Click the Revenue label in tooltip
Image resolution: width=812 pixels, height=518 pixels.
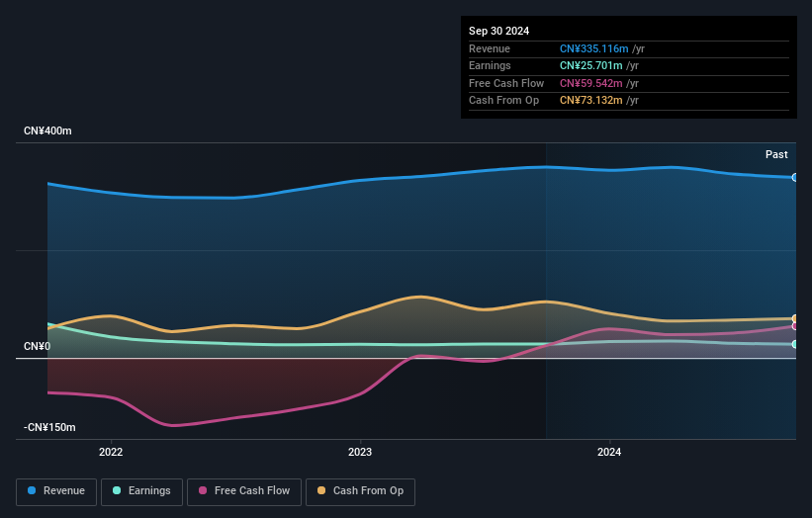click(490, 48)
